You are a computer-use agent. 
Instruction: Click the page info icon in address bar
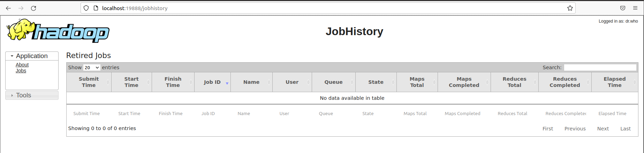click(x=96, y=8)
